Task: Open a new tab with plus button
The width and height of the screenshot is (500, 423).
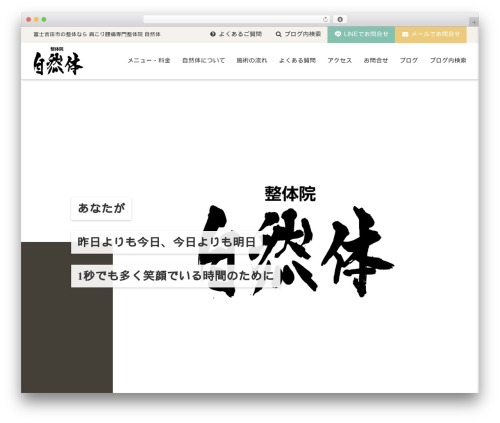Action: coord(474,22)
